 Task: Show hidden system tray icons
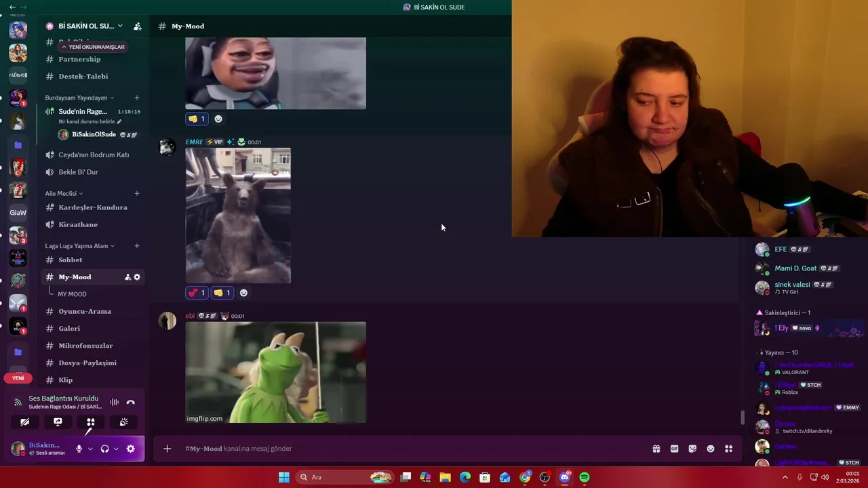(785, 477)
